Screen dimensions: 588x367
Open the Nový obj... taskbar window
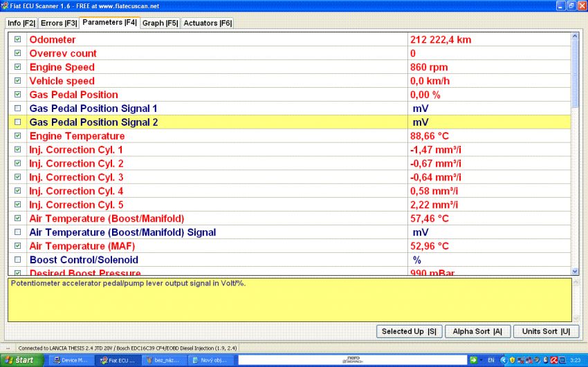210,360
